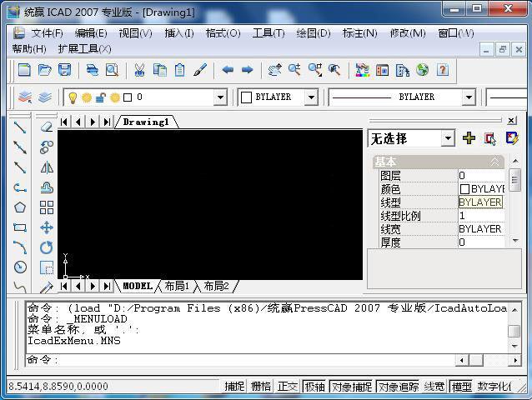Toggle layer on/off lightbulb icon
532x400 pixels.
(73, 97)
